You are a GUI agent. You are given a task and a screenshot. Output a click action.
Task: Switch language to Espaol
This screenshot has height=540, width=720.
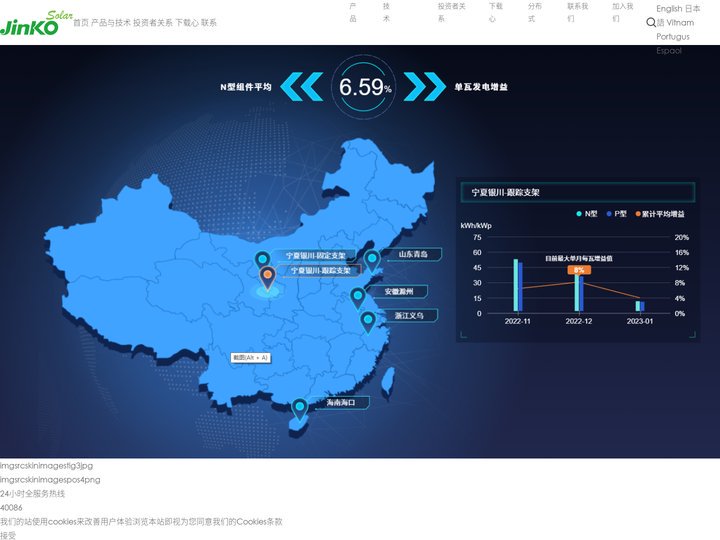point(669,51)
